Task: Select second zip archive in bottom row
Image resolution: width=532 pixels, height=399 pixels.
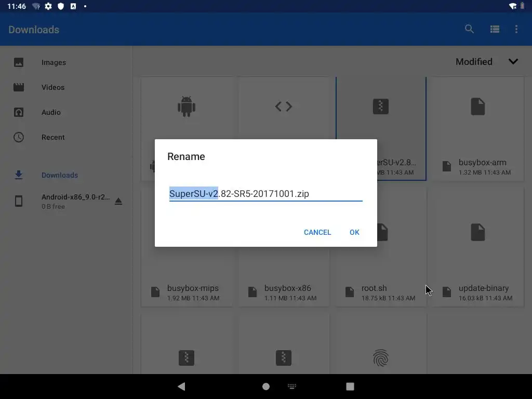Action: pyautogui.click(x=284, y=358)
